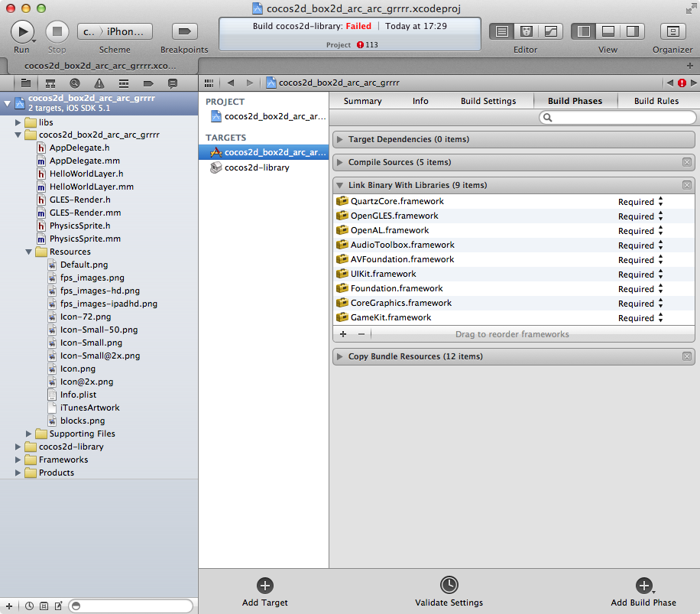Jump to the previous issue arrow
This screenshot has width=700, height=614.
tap(670, 83)
